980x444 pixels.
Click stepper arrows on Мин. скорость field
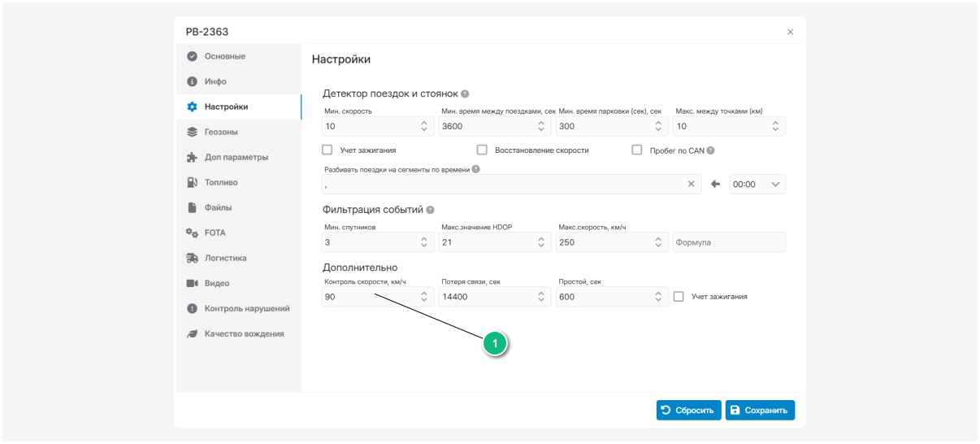(424, 126)
